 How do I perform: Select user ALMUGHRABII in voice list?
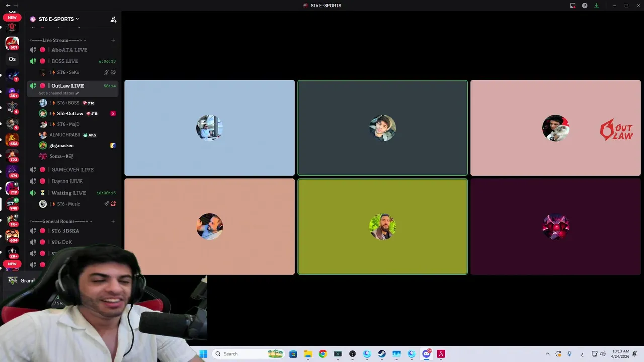coord(78,135)
